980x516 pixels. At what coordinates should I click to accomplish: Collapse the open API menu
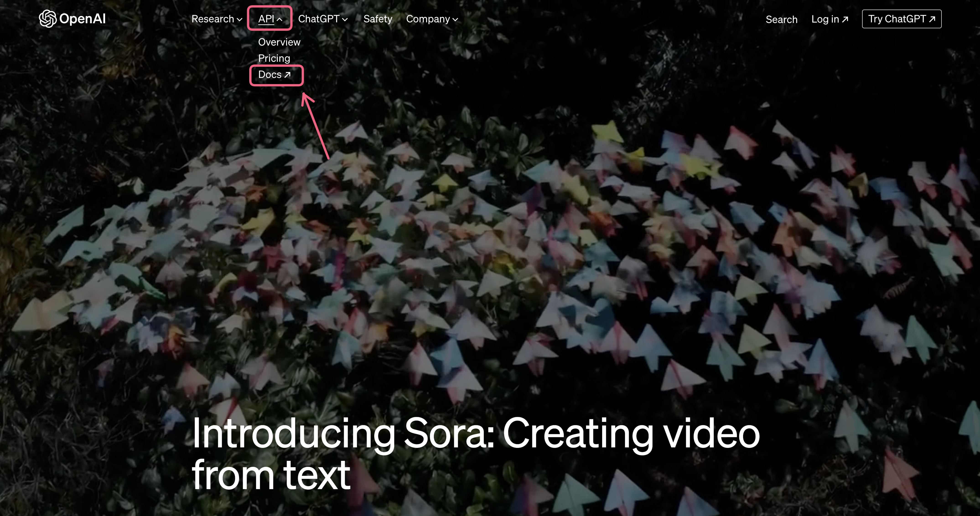(x=266, y=19)
